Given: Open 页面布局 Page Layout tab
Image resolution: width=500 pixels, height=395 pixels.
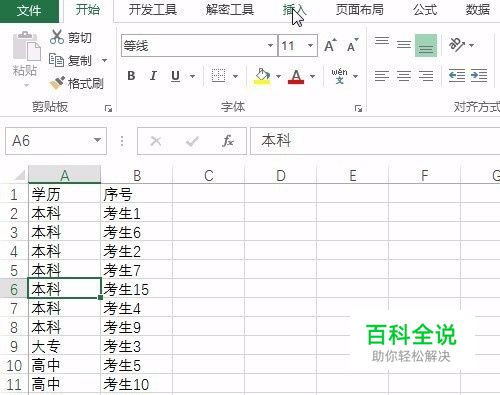Looking at the screenshot, I should tap(359, 10).
